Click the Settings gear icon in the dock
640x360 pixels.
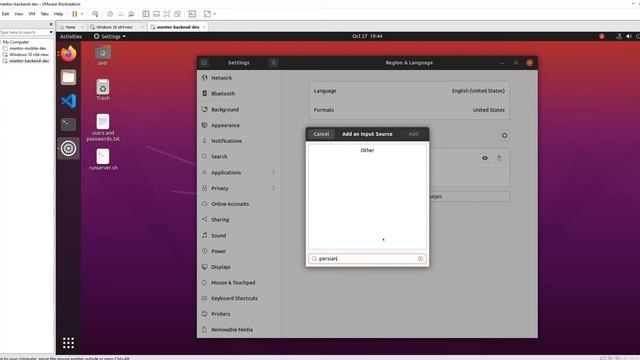tap(68, 148)
